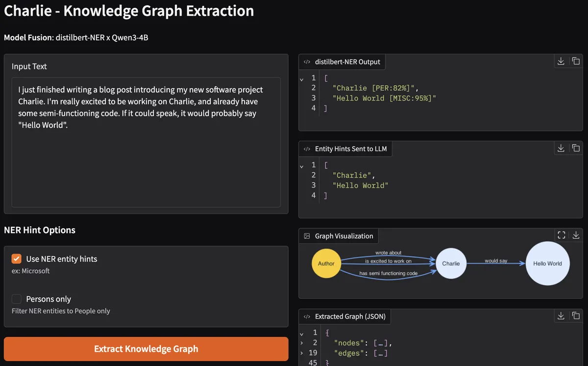Select the Hello World node in graph
588x366 pixels.
(547, 263)
